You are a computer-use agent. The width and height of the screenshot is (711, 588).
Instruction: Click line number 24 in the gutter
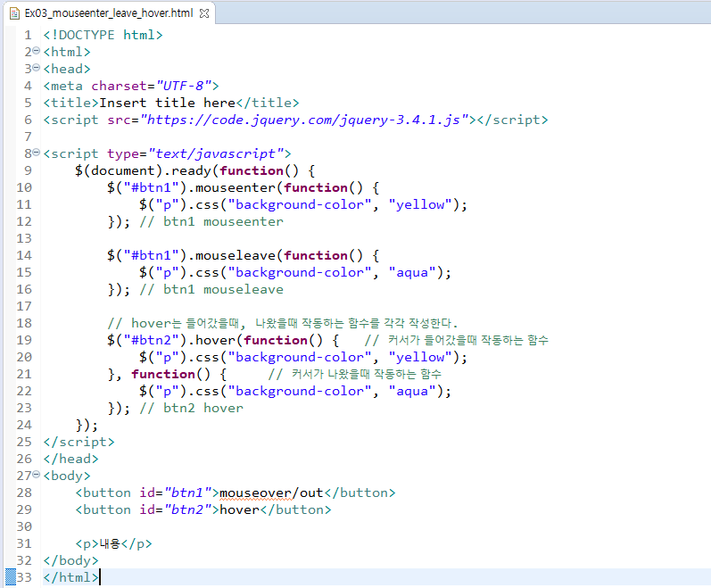(24, 425)
